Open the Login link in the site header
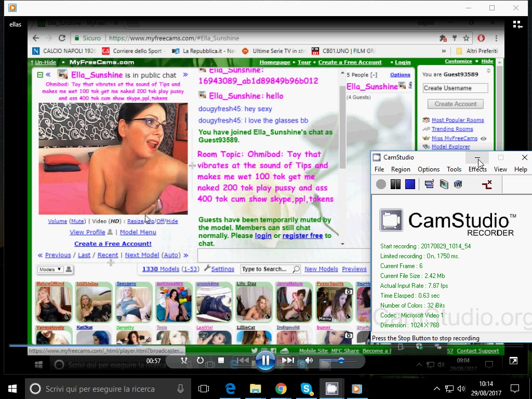Image resolution: width=532 pixels, height=399 pixels. (403, 62)
